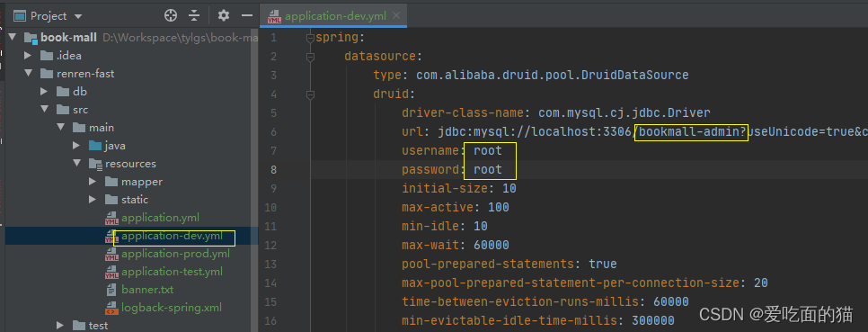The image size is (868, 332).
Task: Collapse the book-mall root project node
Action: click(x=13, y=38)
